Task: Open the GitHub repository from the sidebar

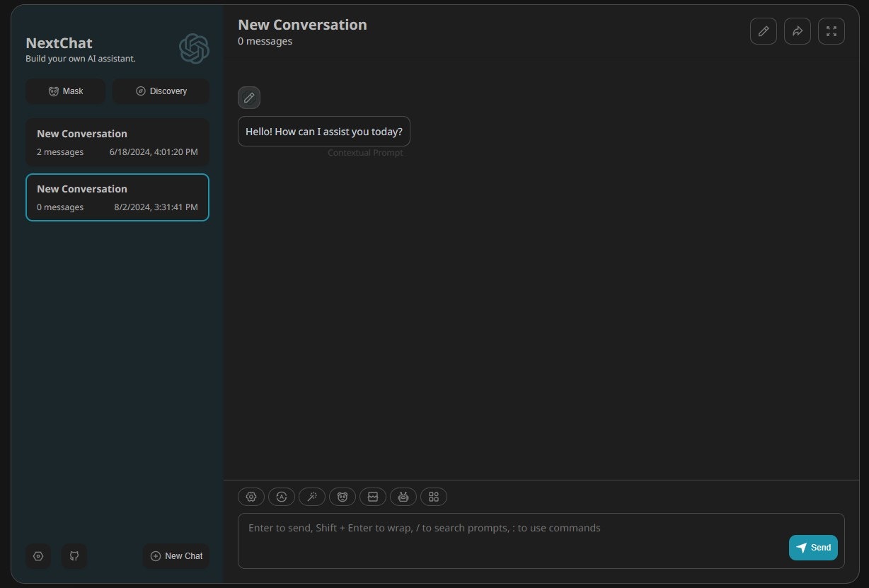Action: pyautogui.click(x=74, y=556)
